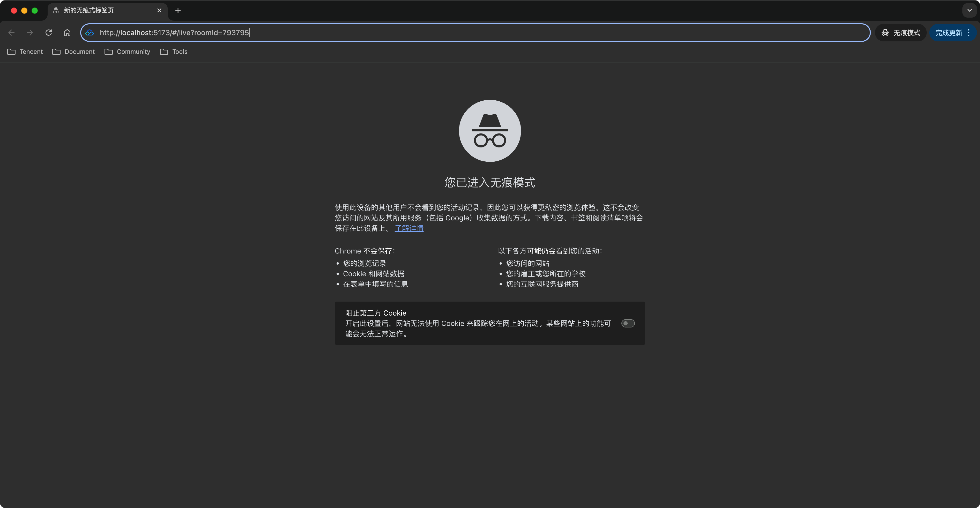Click the Cookie 和网站数据 list item

pos(374,274)
